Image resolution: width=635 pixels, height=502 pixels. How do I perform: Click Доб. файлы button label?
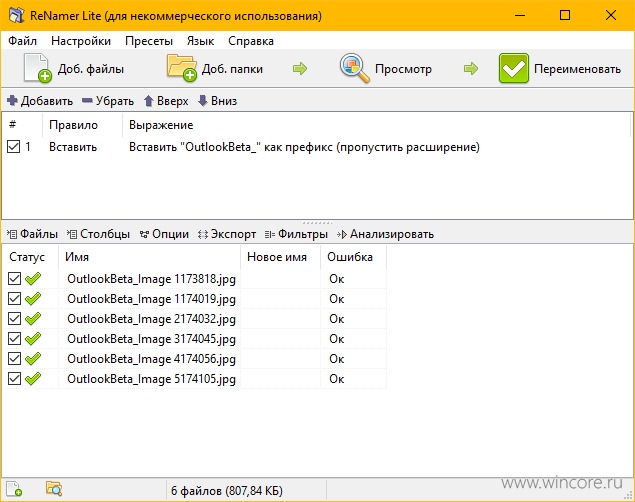[x=91, y=69]
